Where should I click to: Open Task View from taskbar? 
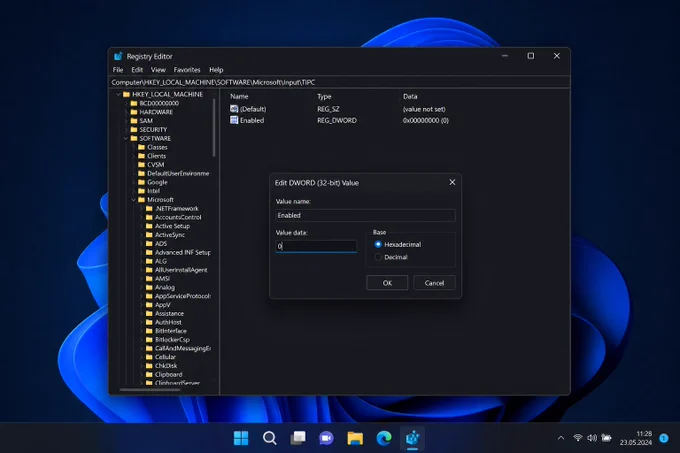(298, 438)
